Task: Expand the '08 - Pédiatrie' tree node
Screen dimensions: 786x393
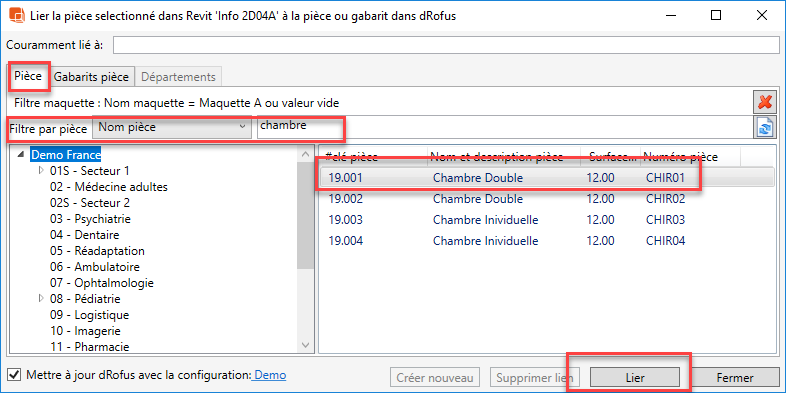Action: (41, 299)
